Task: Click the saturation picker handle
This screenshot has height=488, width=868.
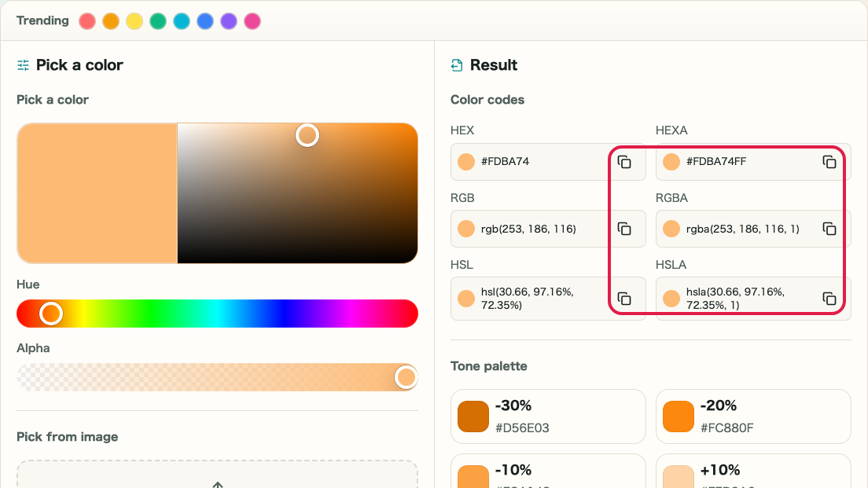Action: [307, 135]
